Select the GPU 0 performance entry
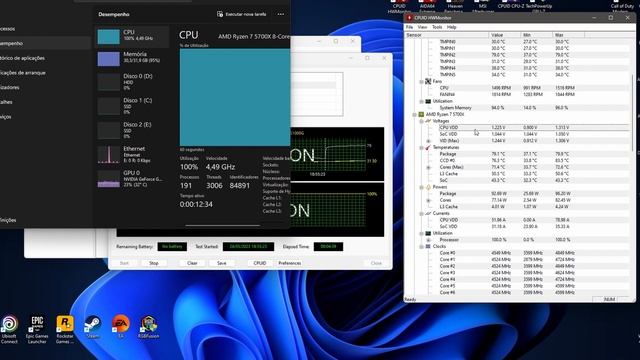 (132, 178)
